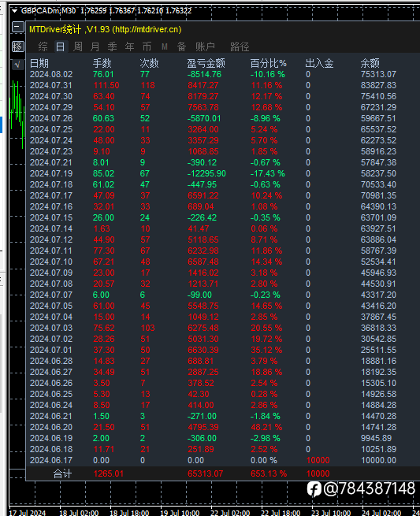Select the 2024.07.25 date row

[51, 130]
